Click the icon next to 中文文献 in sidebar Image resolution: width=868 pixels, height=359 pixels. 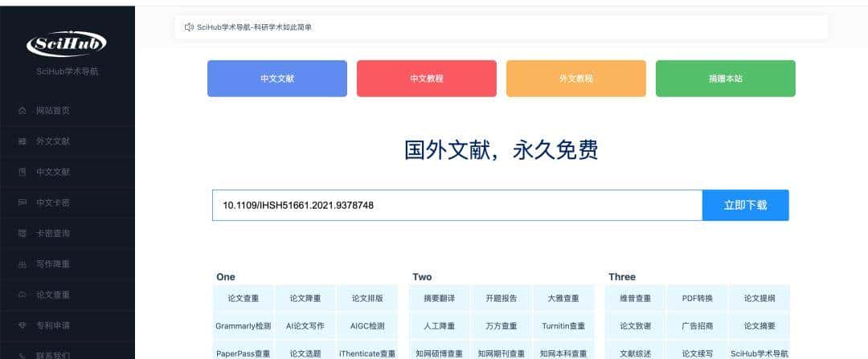23,172
